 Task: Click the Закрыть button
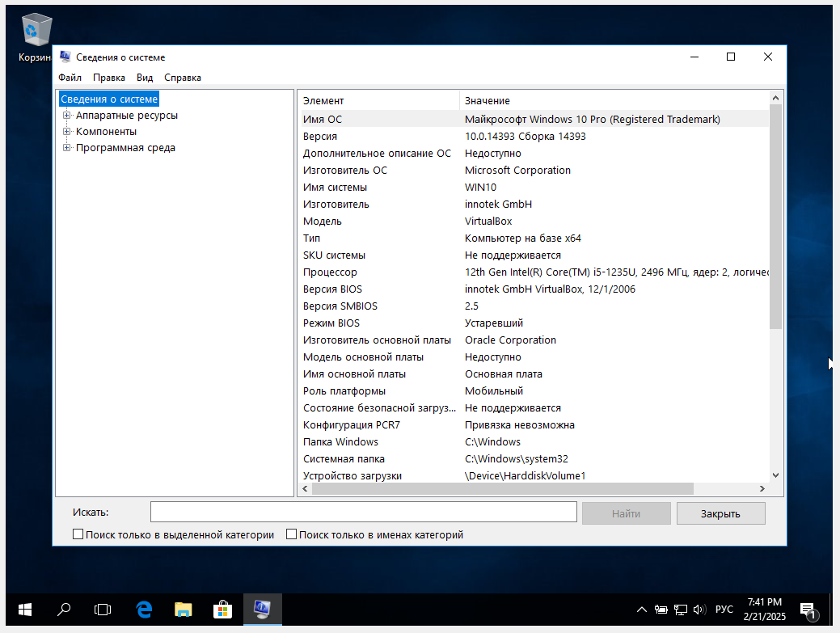coord(720,513)
